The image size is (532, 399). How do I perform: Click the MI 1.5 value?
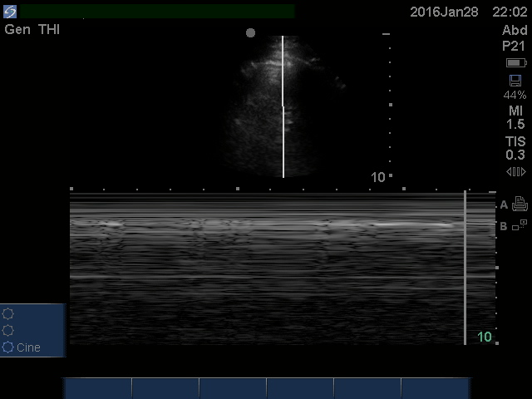point(515,117)
